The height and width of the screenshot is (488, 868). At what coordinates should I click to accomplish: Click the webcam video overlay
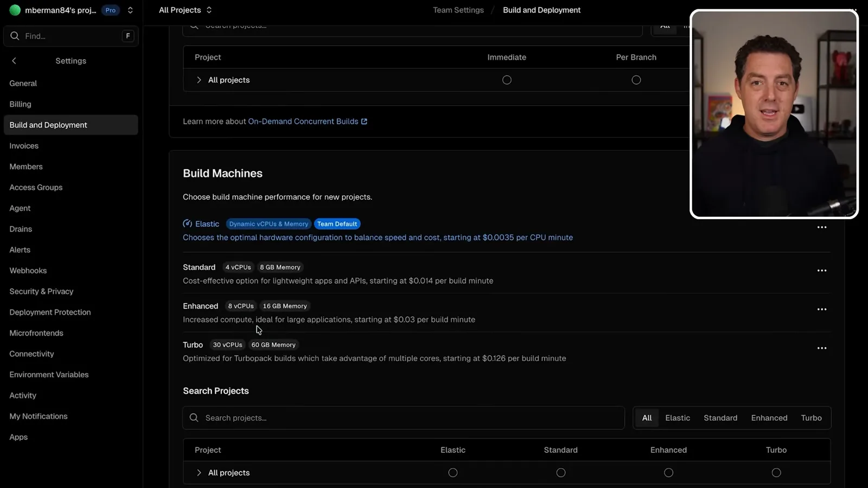coord(774,114)
